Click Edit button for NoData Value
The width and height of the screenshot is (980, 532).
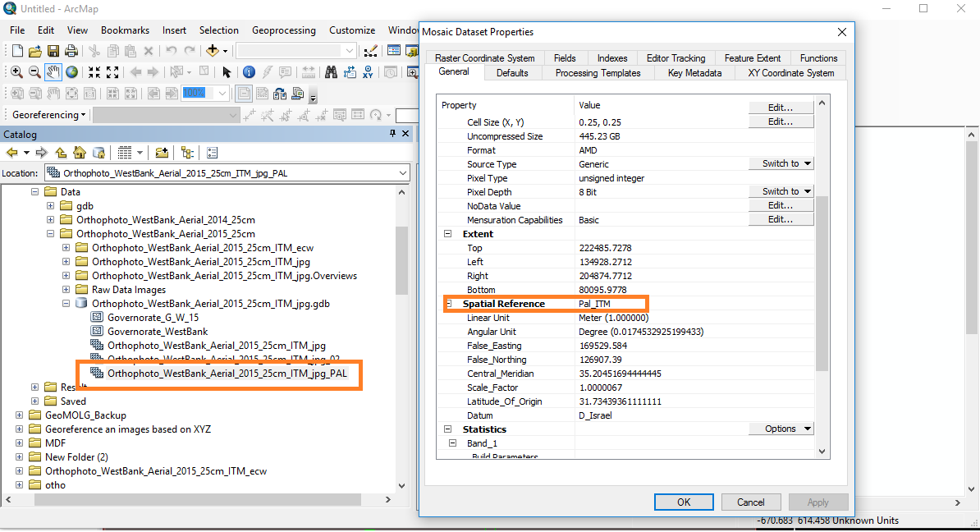(x=781, y=206)
